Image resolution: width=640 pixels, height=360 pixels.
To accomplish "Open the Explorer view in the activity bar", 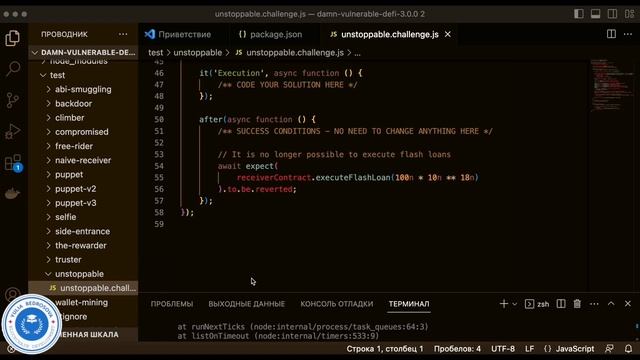I will pyautogui.click(x=13, y=38).
